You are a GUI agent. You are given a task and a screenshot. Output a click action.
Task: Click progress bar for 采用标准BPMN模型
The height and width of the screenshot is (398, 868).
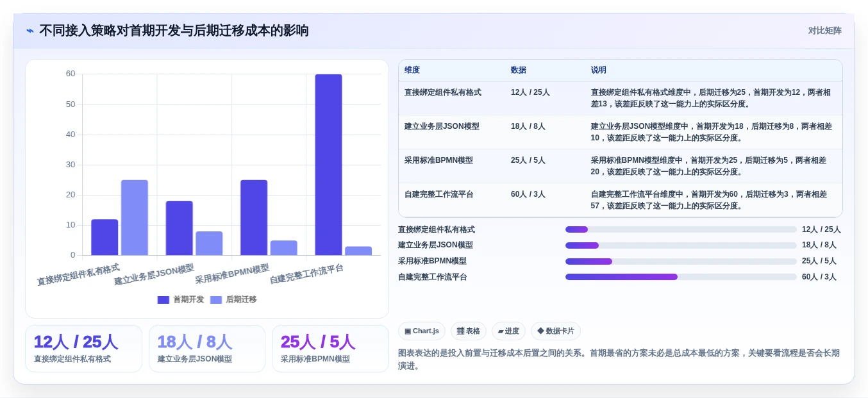coord(681,261)
